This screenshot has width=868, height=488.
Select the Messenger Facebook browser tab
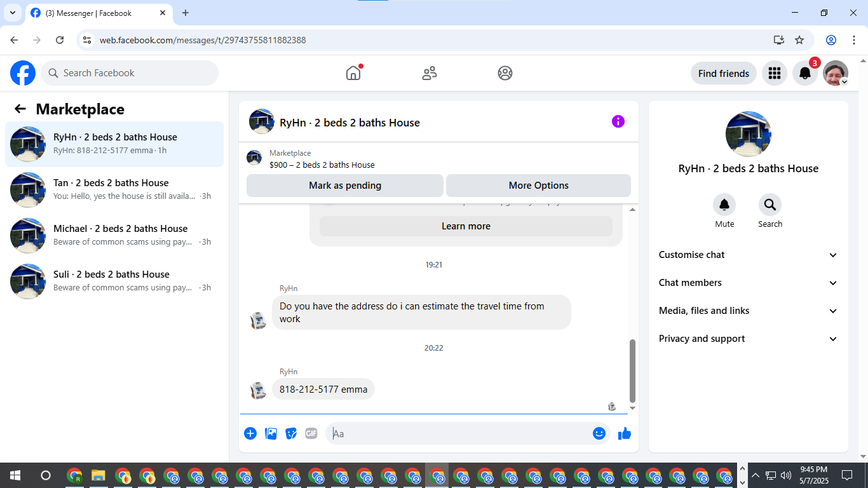98,13
